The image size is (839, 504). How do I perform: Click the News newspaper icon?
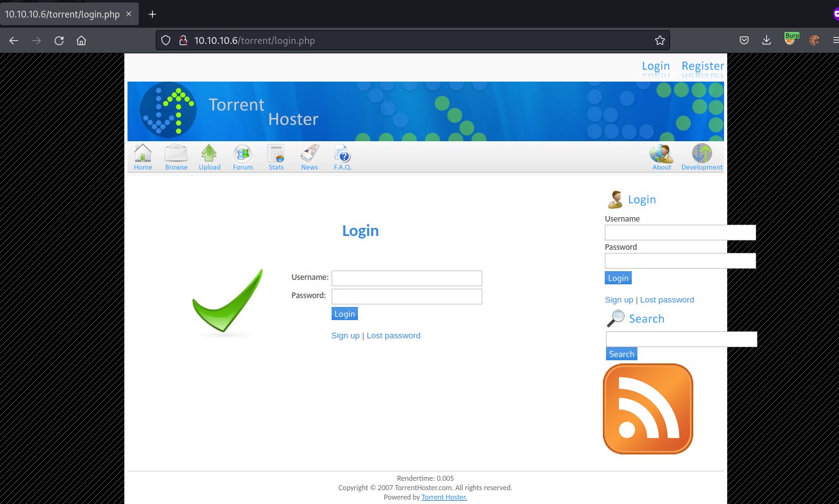[309, 154]
